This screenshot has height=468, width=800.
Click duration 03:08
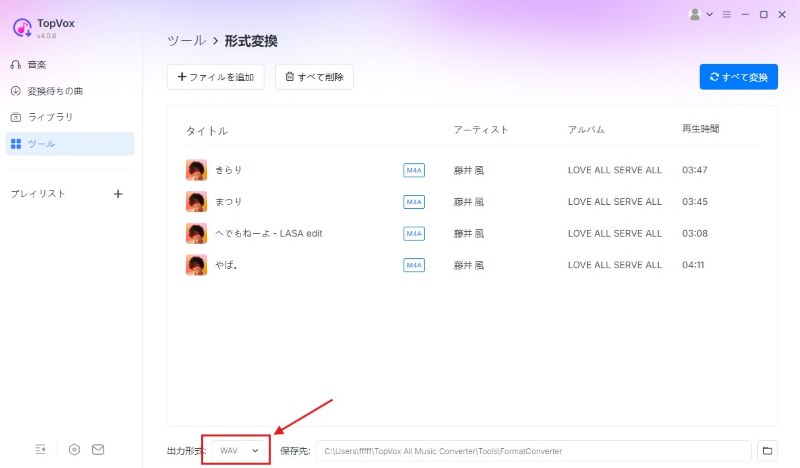[x=695, y=233]
